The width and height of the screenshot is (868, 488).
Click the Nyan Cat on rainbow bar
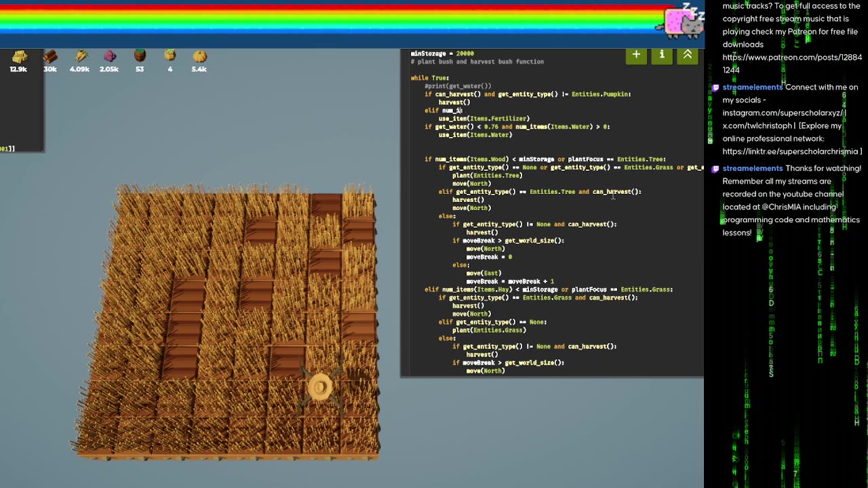(682, 22)
